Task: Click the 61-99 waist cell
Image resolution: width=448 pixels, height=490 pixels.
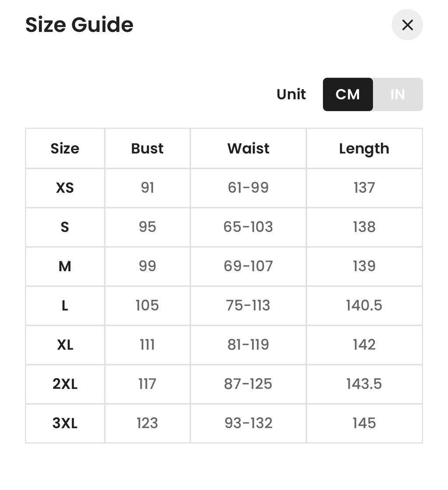Action: coord(248,188)
